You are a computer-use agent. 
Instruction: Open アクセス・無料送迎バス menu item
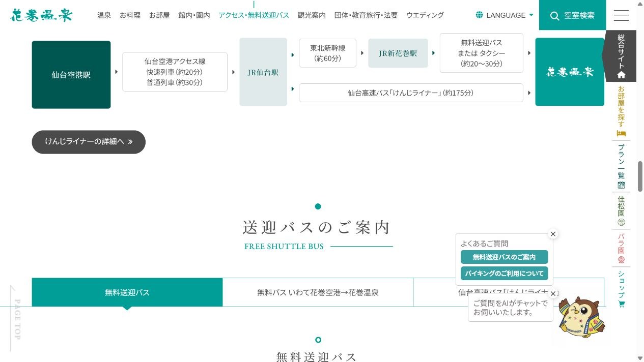(254, 15)
